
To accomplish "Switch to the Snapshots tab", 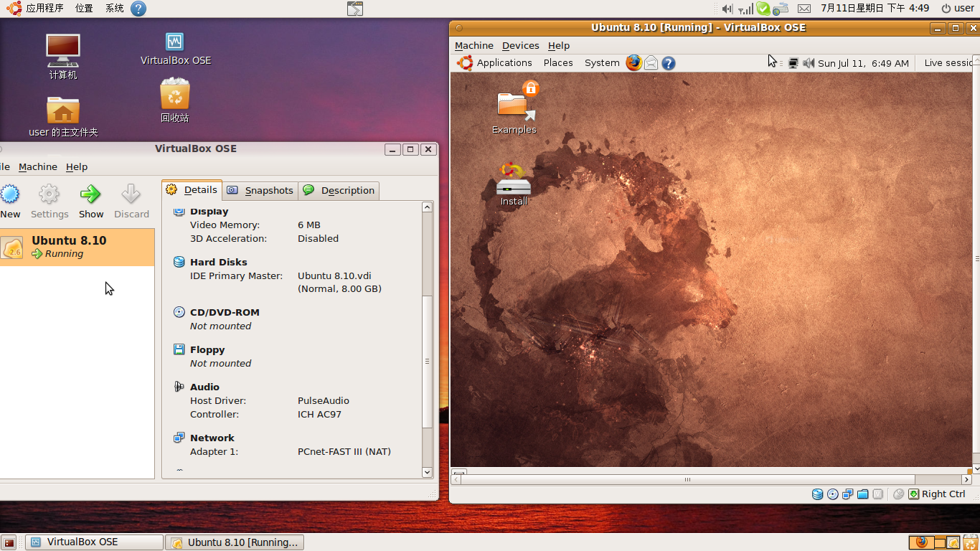I will (x=260, y=190).
